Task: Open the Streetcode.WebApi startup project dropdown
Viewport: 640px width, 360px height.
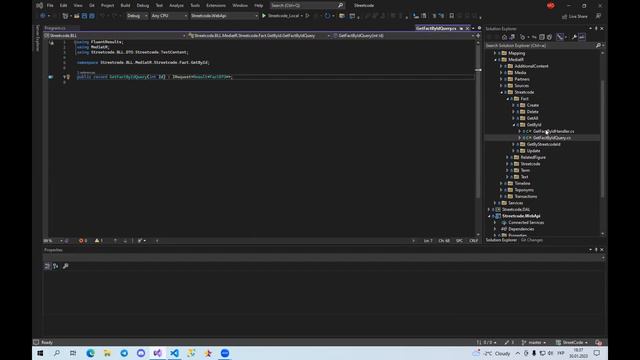Action: 224,16
